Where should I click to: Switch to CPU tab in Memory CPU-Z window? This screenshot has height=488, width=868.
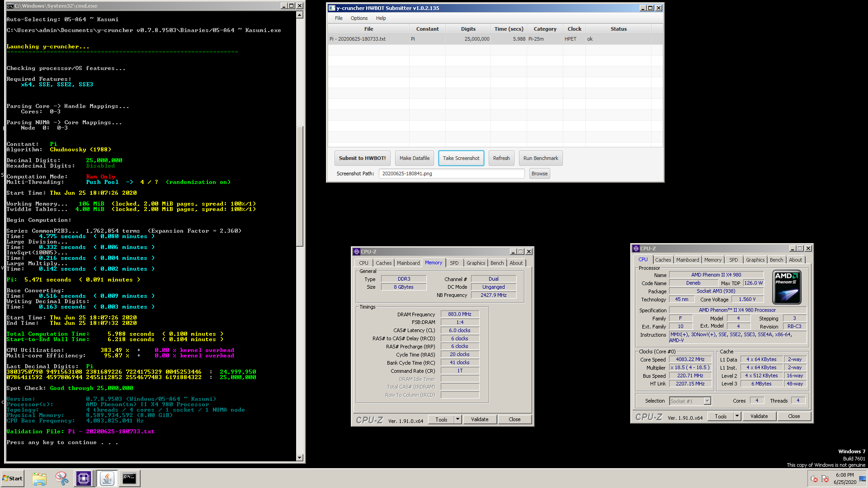(x=363, y=263)
